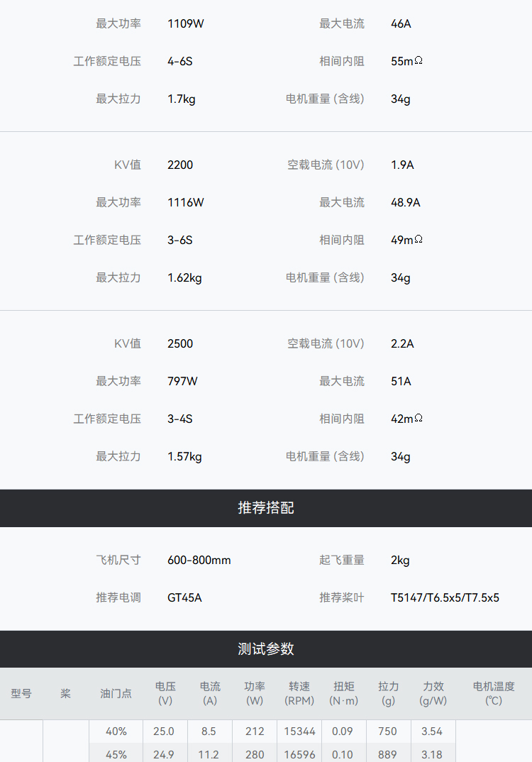Click the 42mΩ phase resistance value
532x762 pixels.
(406, 419)
